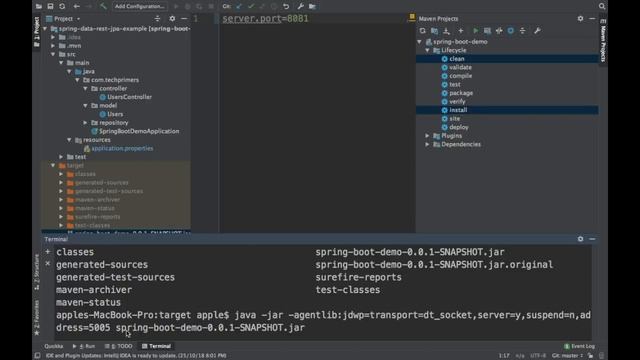This screenshot has height=360, width=640.
Task: Select the compile lifecycle goal
Action: (x=460, y=76)
